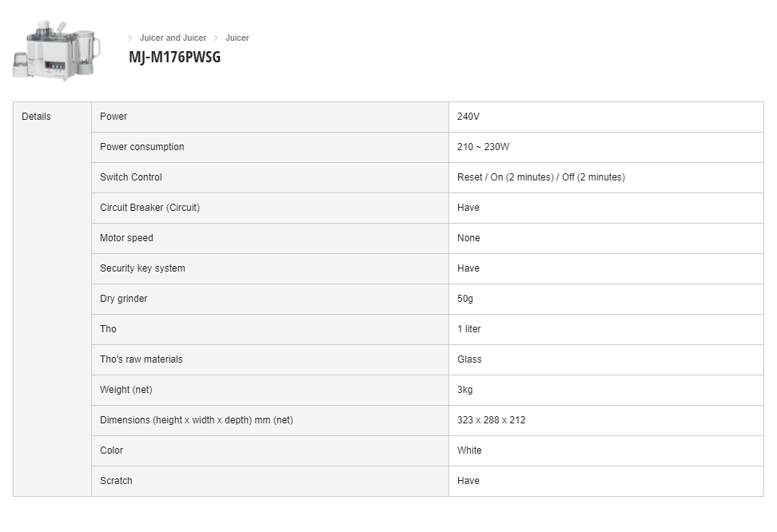Screen dimensions: 777x532
Task: Select the 'Power' specification row label
Action: click(270, 117)
